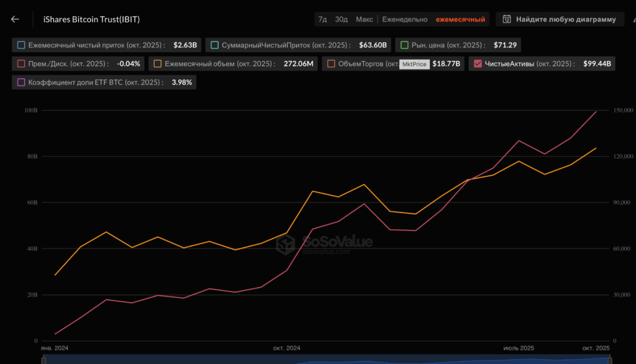This screenshot has height=364, width=636.
Task: Toggle Рын. цена series checkbox
Action: [x=404, y=45]
